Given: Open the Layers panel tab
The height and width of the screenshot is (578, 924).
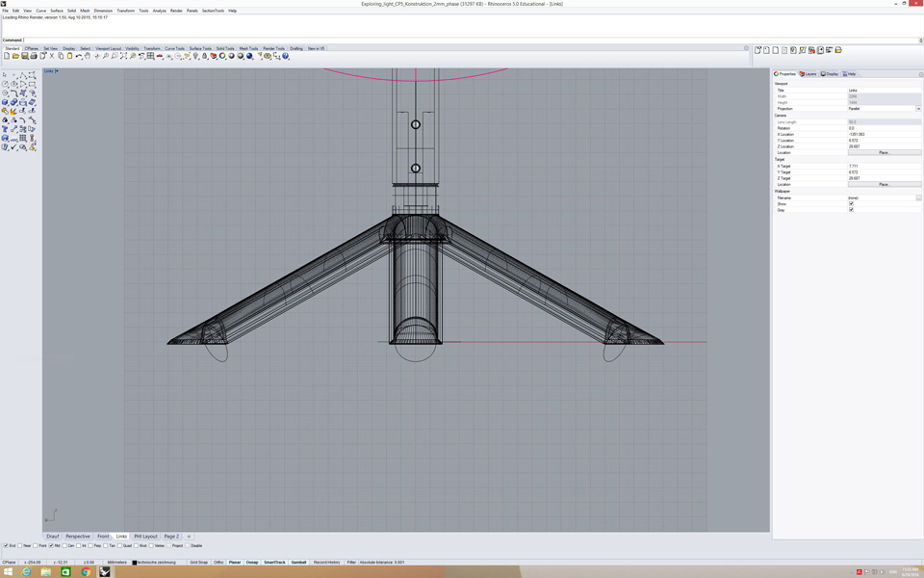Looking at the screenshot, I should [x=808, y=74].
